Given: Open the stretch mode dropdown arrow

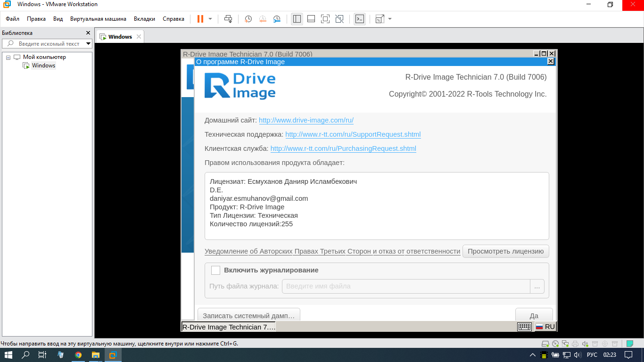Looking at the screenshot, I should click(390, 19).
